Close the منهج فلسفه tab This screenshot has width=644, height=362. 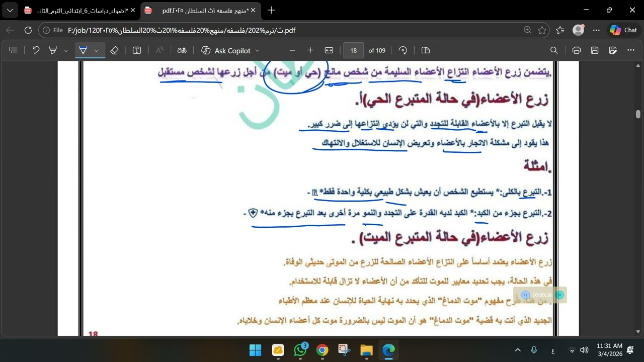[253, 10]
